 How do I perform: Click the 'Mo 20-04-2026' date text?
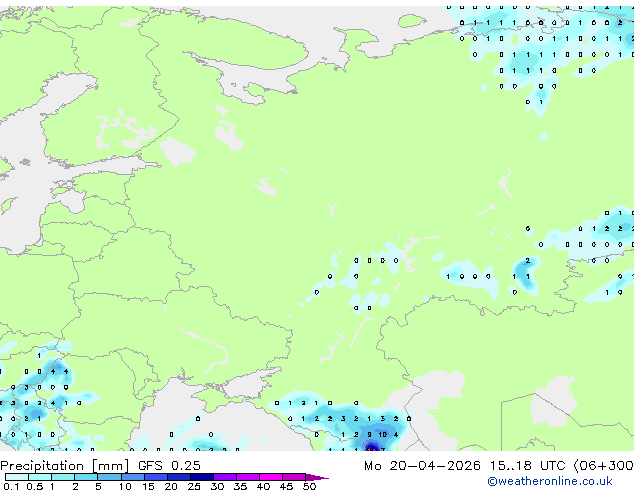(x=422, y=466)
